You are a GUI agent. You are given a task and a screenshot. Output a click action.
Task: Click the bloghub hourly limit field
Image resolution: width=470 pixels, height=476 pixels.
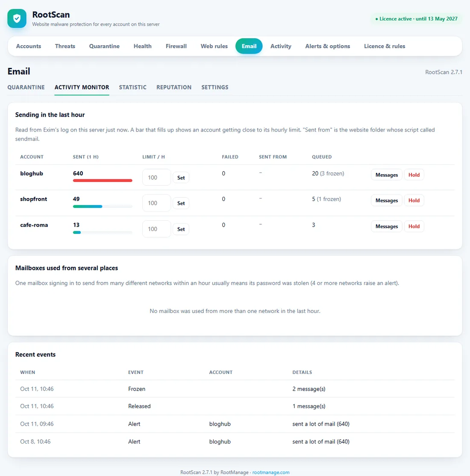point(156,177)
